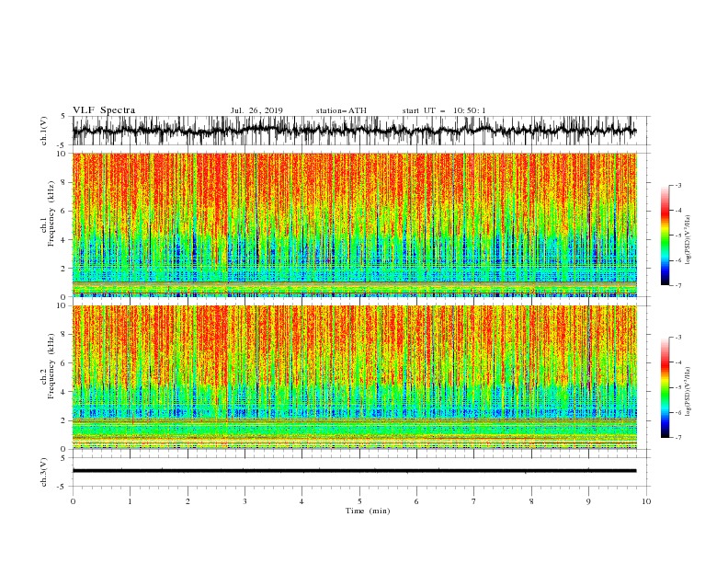Click the ch.2 PSD color bar
The image size is (728, 563).
click(665, 387)
